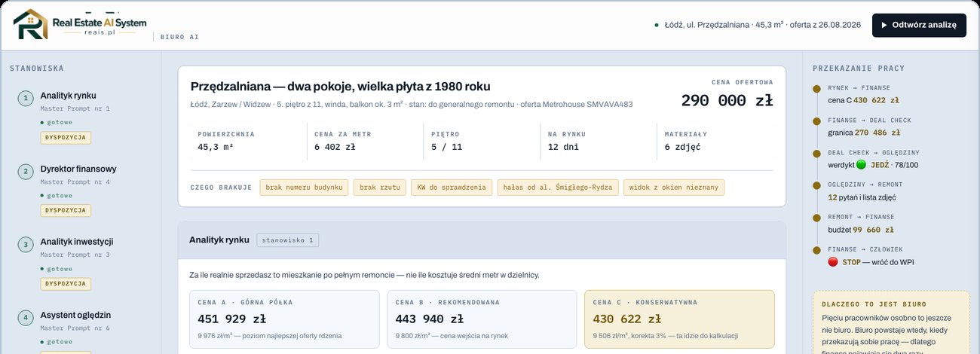Viewport: 980px width, 354px height.
Task: Click the 'brak numeru budynku' tag
Action: point(305,188)
